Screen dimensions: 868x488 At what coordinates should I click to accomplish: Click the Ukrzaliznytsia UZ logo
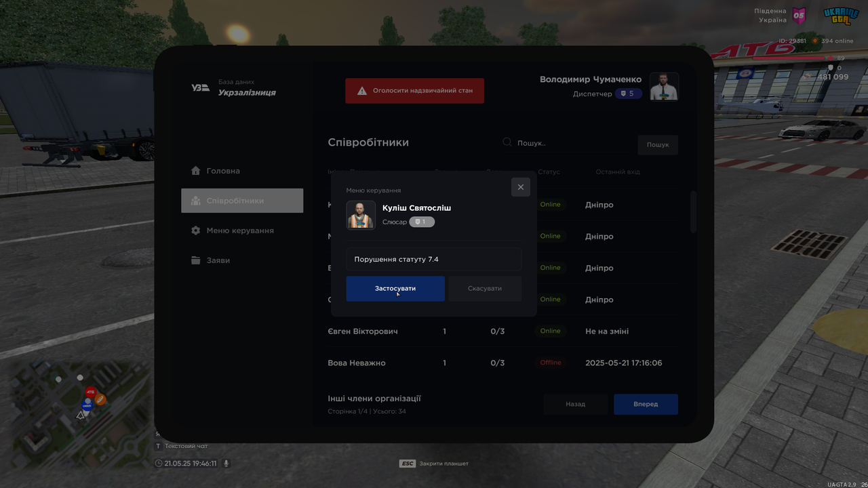pyautogui.click(x=200, y=87)
